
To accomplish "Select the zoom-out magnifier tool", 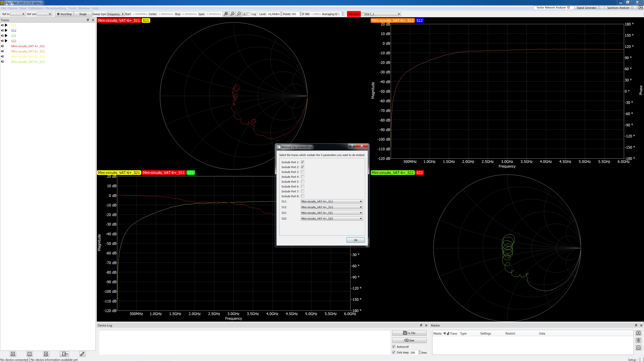I will [239, 14].
